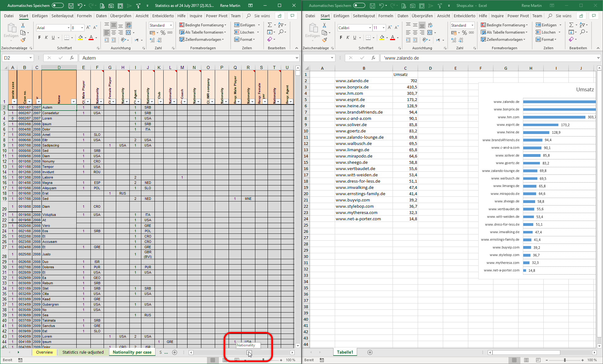
Task: Toggle italic in the Statistics window ribbon
Action: 46,38
